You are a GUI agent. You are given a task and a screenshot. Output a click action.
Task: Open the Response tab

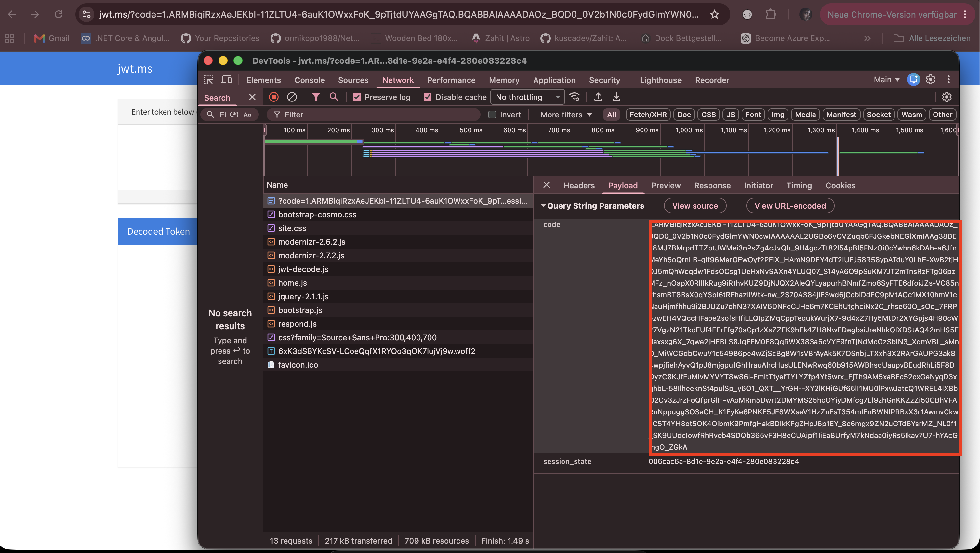click(x=712, y=185)
